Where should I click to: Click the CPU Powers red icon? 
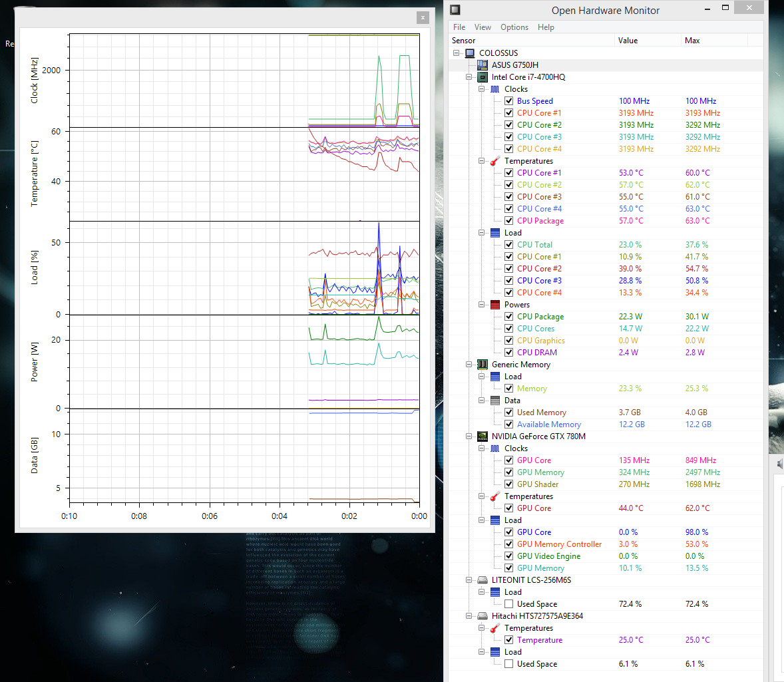(495, 305)
